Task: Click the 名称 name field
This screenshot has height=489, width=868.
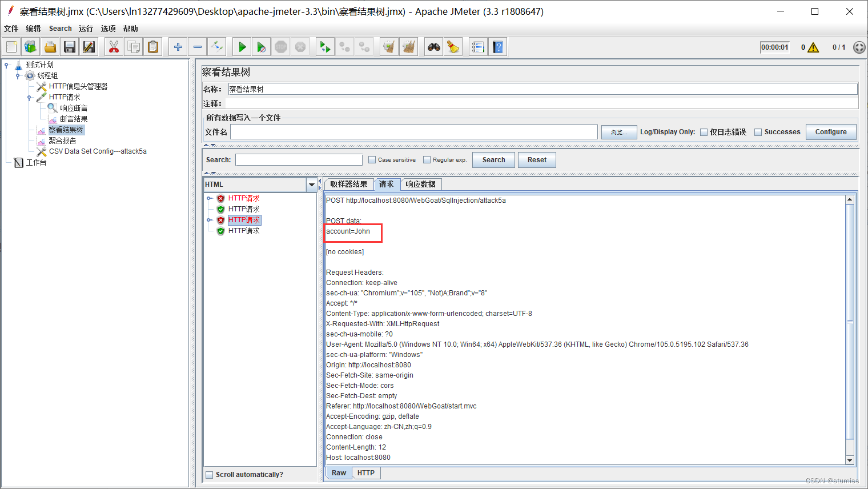Action: pyautogui.click(x=542, y=89)
